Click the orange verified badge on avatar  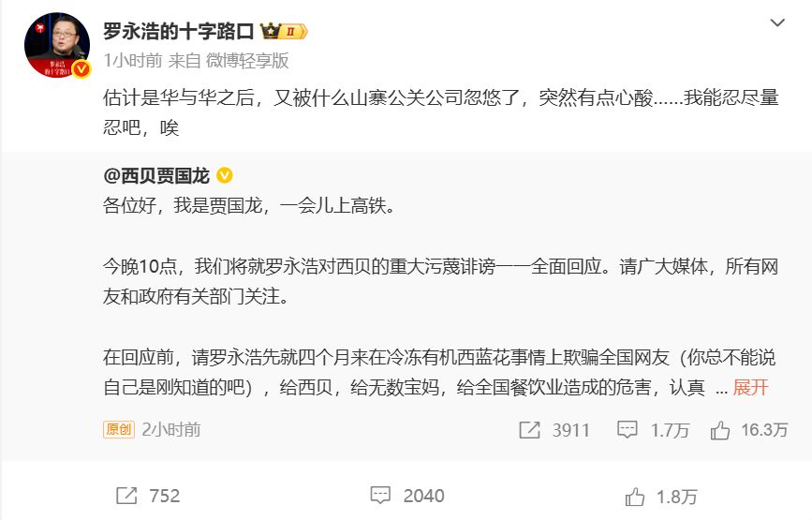click(x=81, y=69)
